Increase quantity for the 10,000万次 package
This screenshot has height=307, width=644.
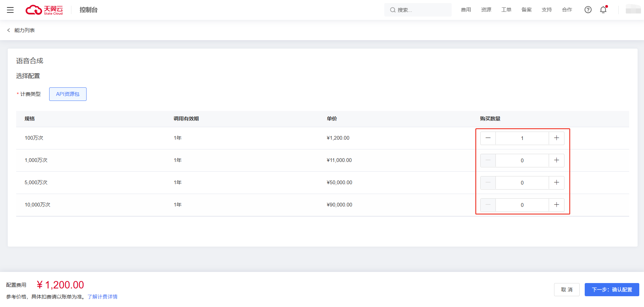point(556,205)
